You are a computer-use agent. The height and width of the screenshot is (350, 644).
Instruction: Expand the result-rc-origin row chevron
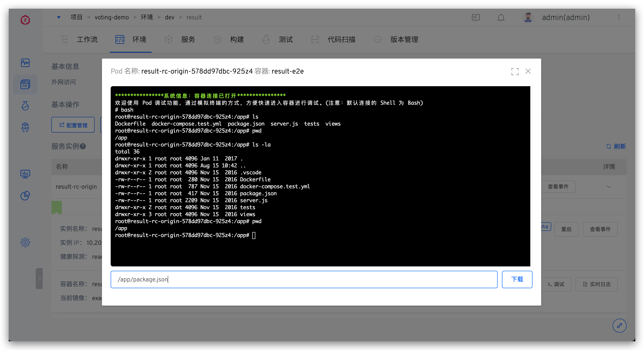pyautogui.click(x=608, y=187)
